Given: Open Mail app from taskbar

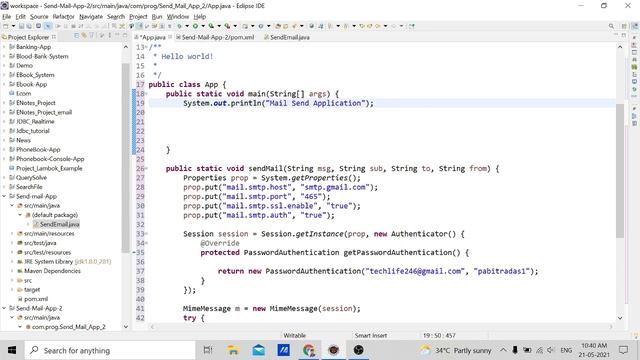Looking at the screenshot, I should [x=258, y=350].
